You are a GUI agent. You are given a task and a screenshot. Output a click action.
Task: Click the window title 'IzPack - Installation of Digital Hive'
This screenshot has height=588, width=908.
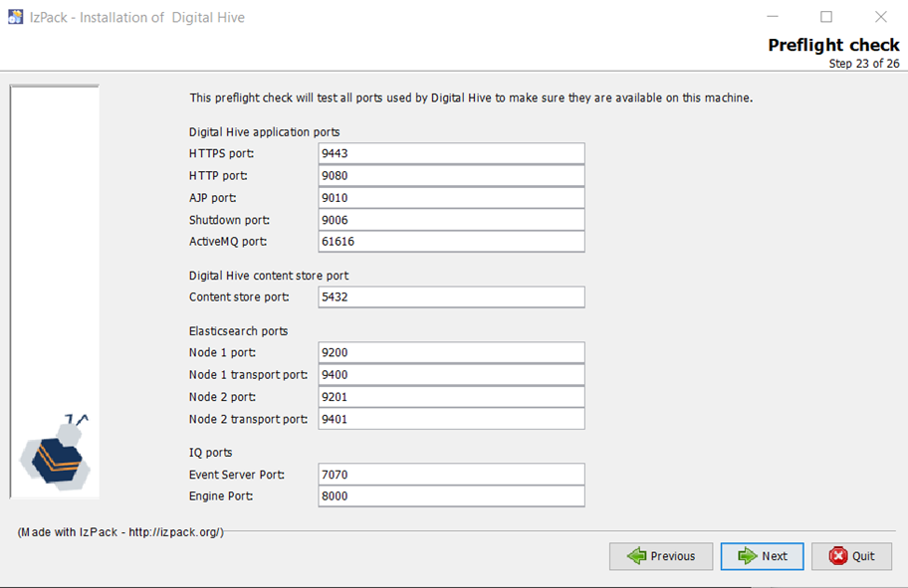[137, 17]
